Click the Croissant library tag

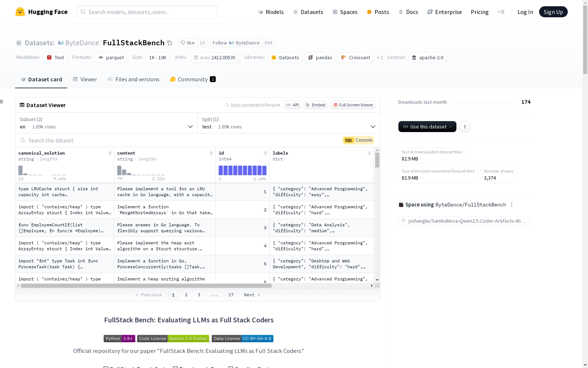tap(356, 57)
